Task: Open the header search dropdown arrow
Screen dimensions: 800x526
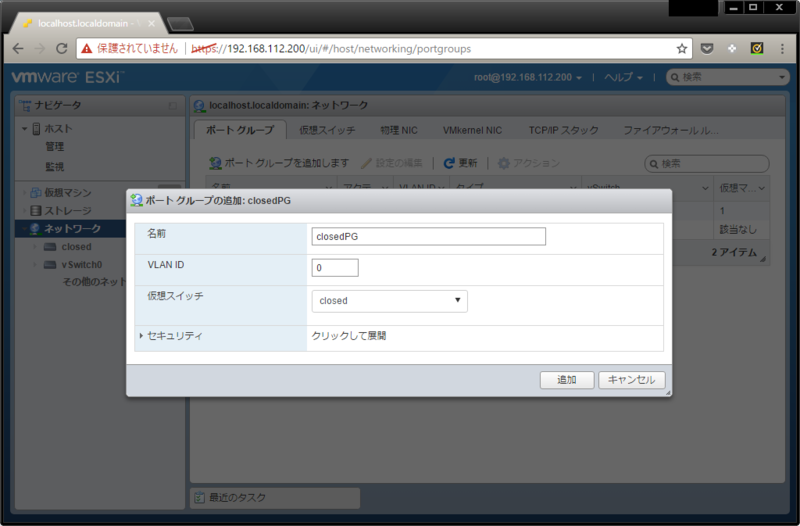Action: pos(782,78)
